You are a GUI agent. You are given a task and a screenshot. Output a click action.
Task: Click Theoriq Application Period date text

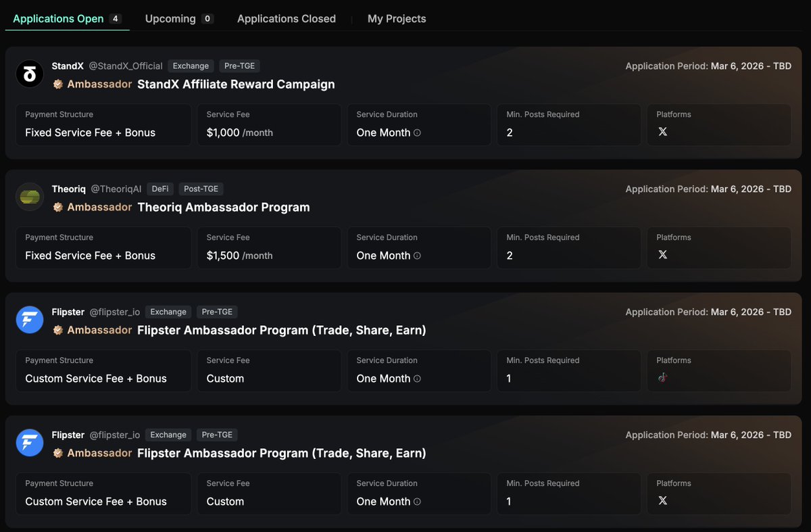(751, 189)
